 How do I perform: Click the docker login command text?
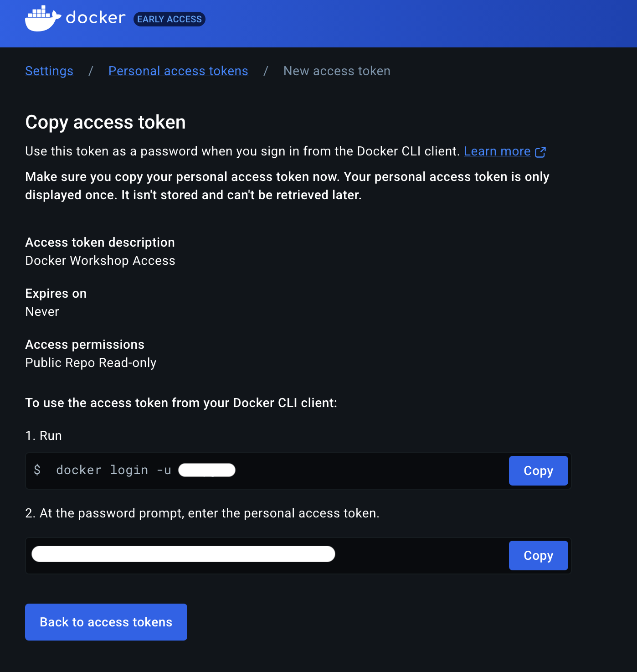pos(113,470)
